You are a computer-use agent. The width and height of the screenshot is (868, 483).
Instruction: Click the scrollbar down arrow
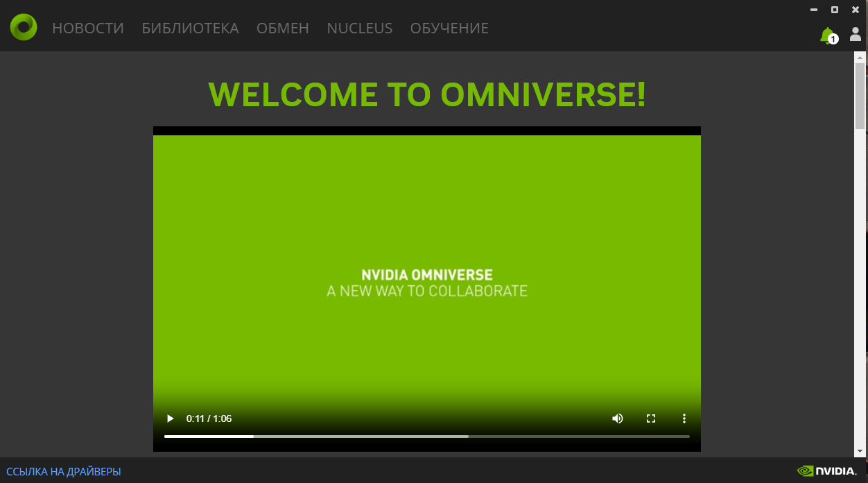click(x=860, y=452)
